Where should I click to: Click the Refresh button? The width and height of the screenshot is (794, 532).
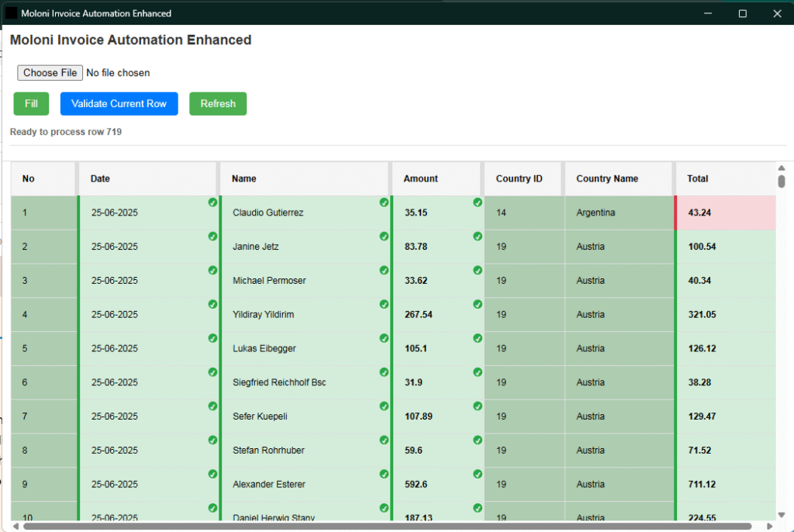point(218,103)
